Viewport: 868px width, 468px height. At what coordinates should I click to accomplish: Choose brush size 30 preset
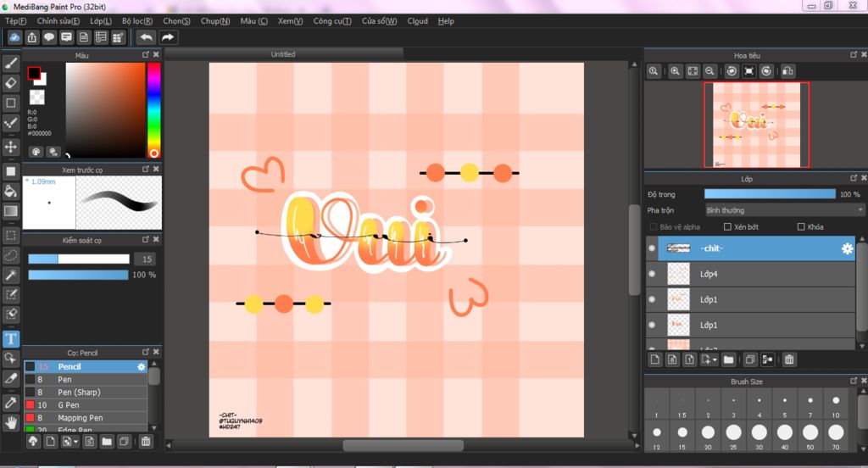pyautogui.click(x=759, y=436)
